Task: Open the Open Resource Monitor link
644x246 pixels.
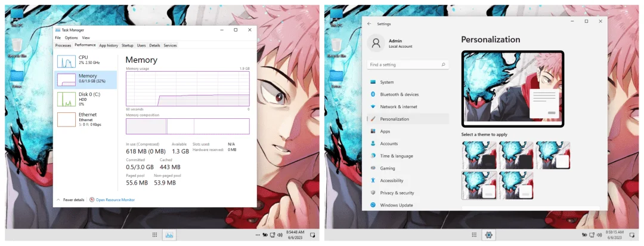Action: click(x=115, y=199)
